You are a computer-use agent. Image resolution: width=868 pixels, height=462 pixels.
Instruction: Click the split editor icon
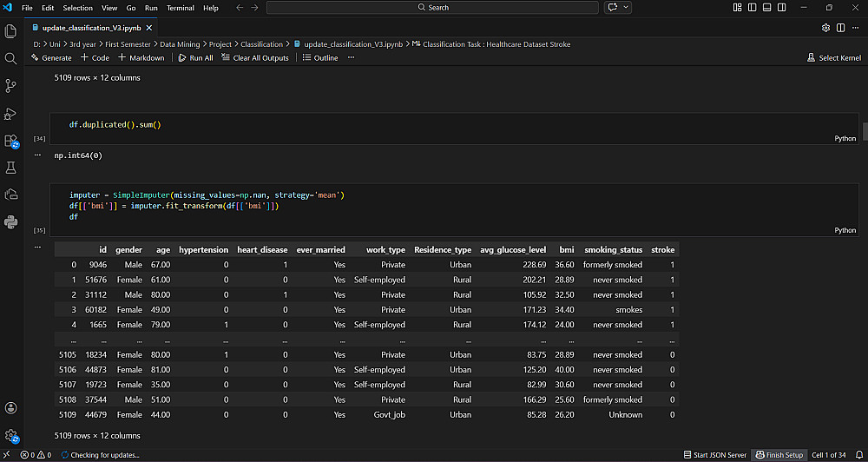point(841,27)
